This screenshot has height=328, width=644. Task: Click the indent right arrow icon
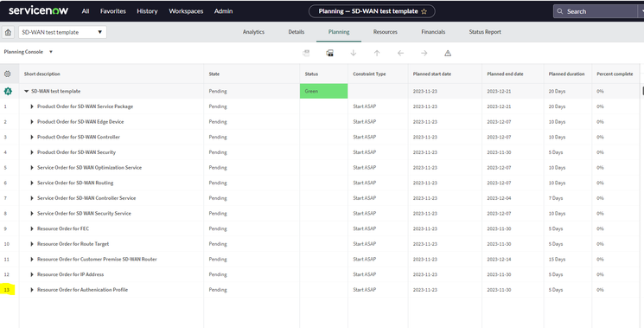click(424, 53)
